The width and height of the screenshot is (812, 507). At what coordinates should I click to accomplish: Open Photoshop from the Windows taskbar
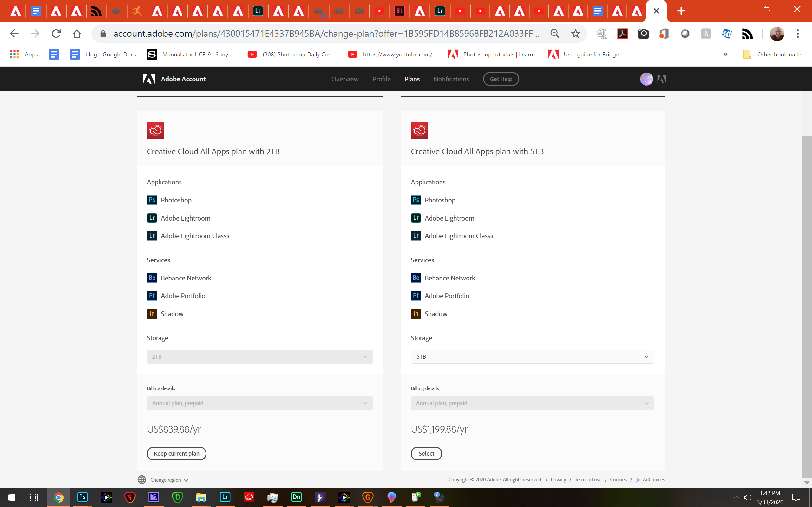[x=82, y=497]
